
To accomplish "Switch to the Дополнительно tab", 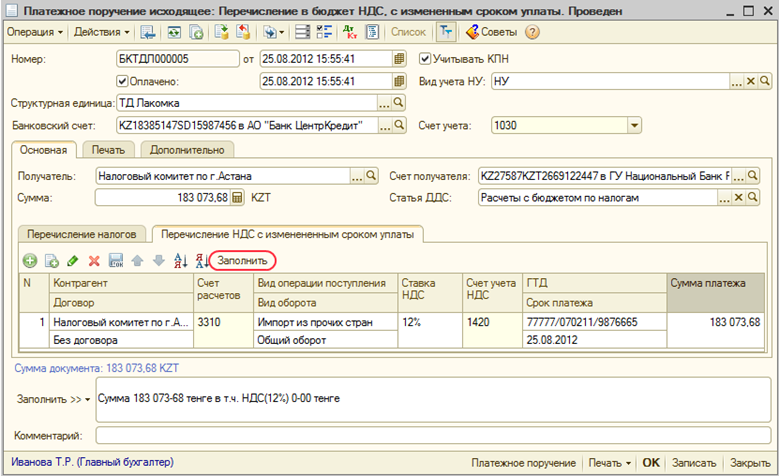I will (x=187, y=150).
